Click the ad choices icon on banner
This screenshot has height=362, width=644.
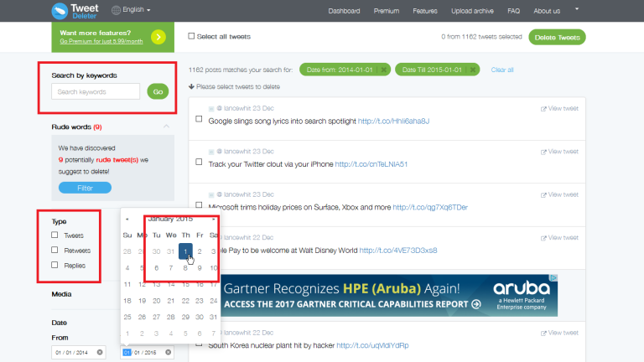553,278
